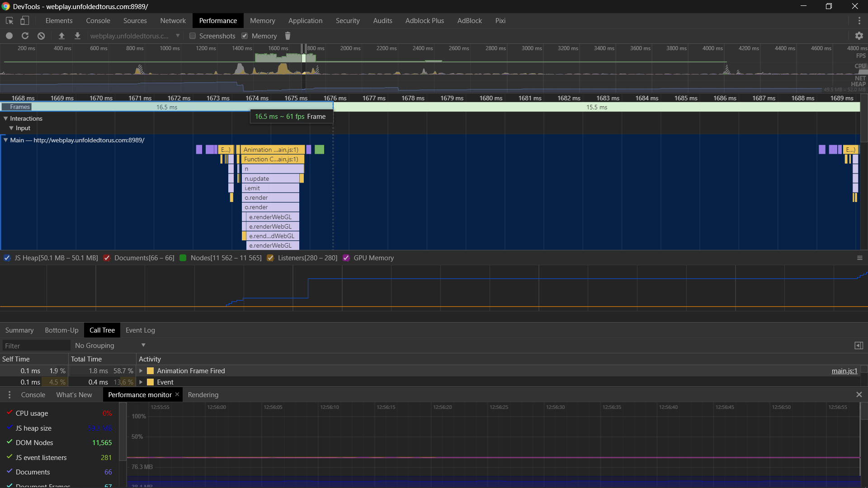Click the record button in Performance toolbar
The image size is (868, 488).
9,36
